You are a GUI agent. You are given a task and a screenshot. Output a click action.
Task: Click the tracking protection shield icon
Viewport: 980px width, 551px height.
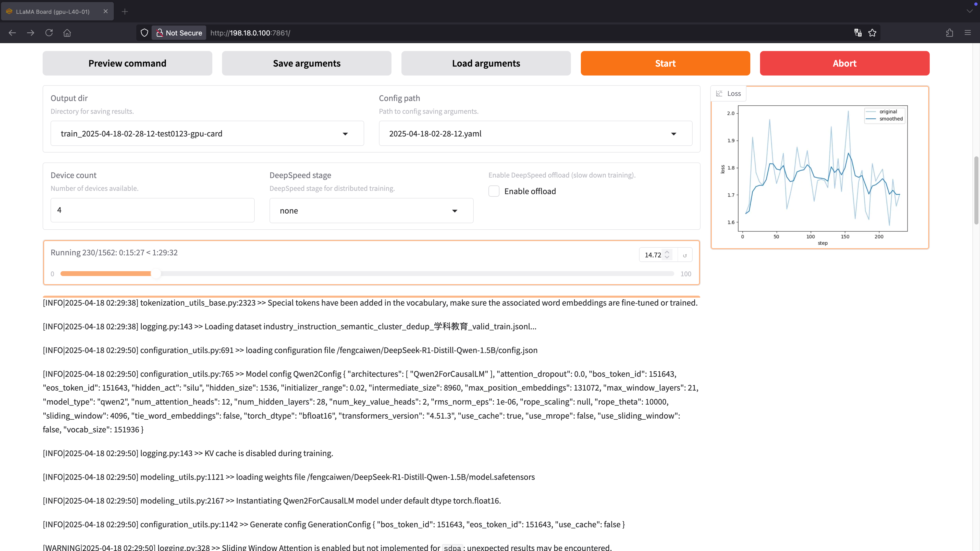pos(144,33)
